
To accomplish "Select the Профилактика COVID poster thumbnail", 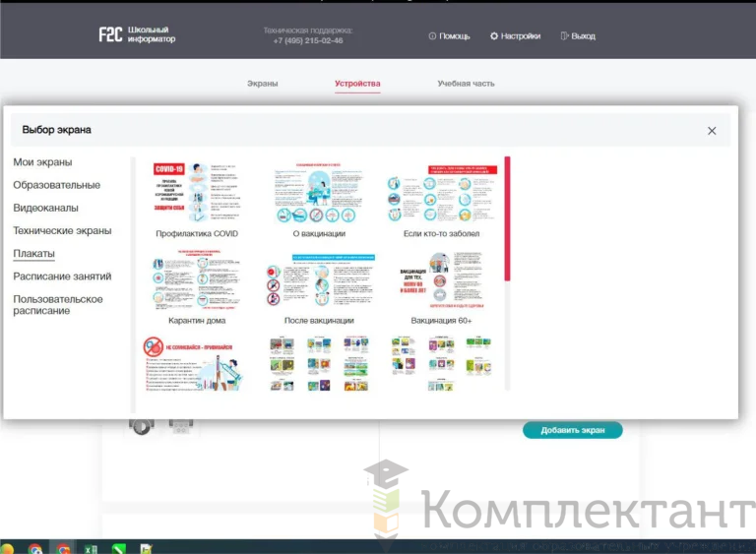I will coord(197,193).
